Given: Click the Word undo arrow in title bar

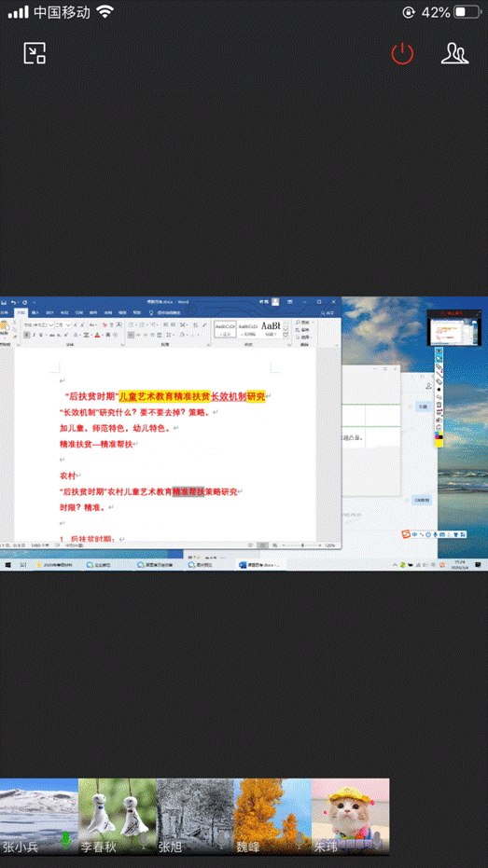Looking at the screenshot, I should (13, 302).
